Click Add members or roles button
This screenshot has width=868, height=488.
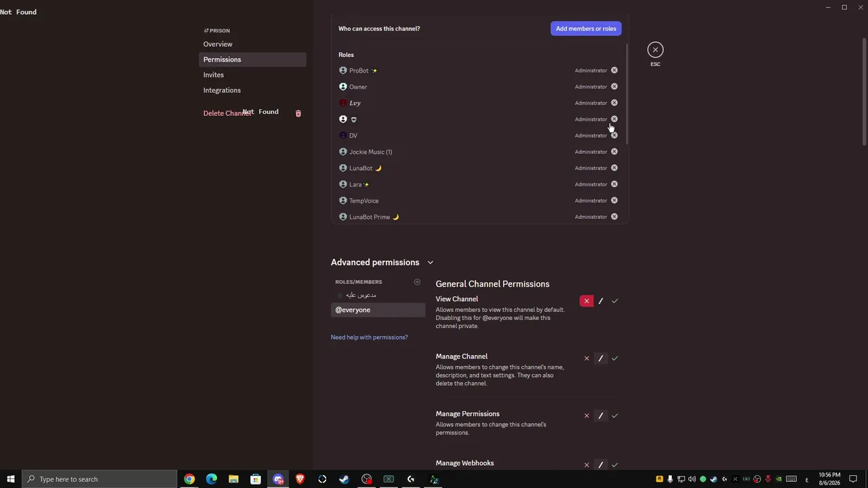click(586, 28)
